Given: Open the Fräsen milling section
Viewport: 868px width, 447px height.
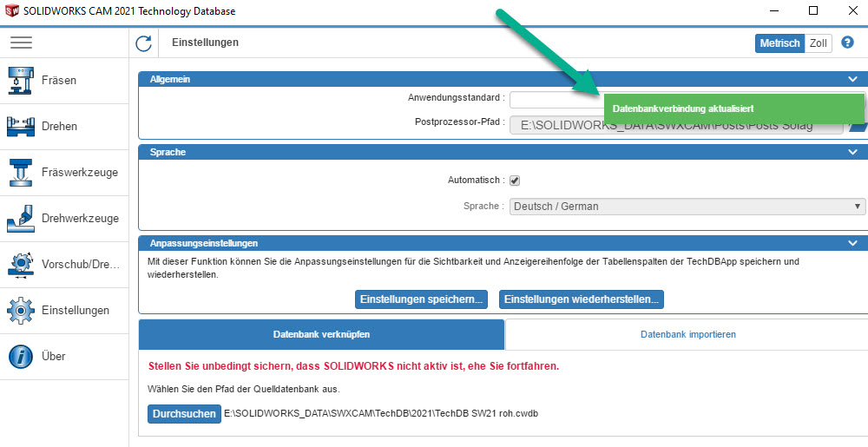Looking at the screenshot, I should point(59,81).
